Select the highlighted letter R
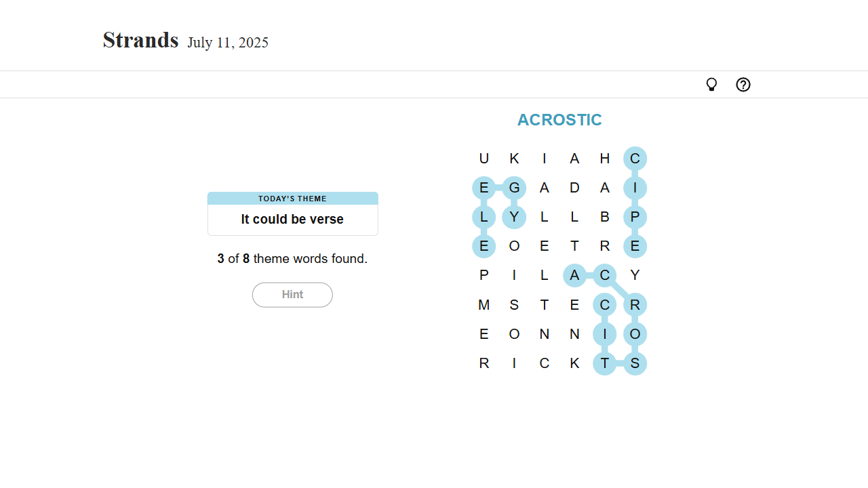The width and height of the screenshot is (868, 488). pos(635,305)
